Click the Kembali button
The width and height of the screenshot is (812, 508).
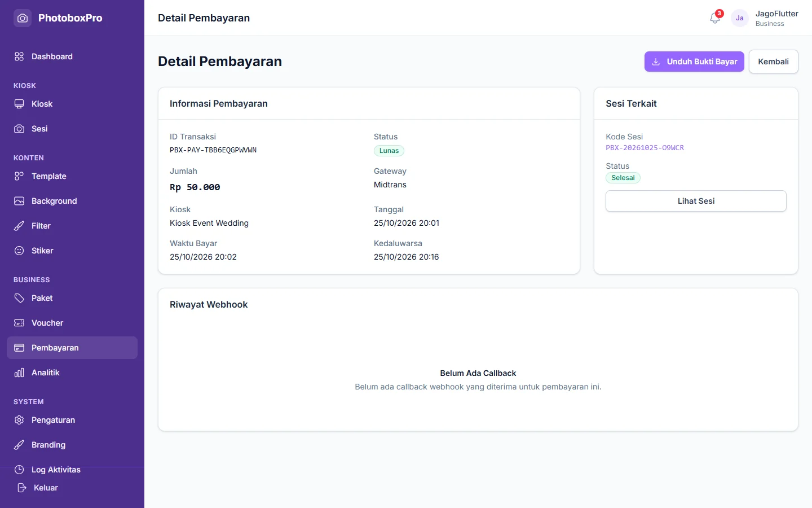tap(773, 62)
